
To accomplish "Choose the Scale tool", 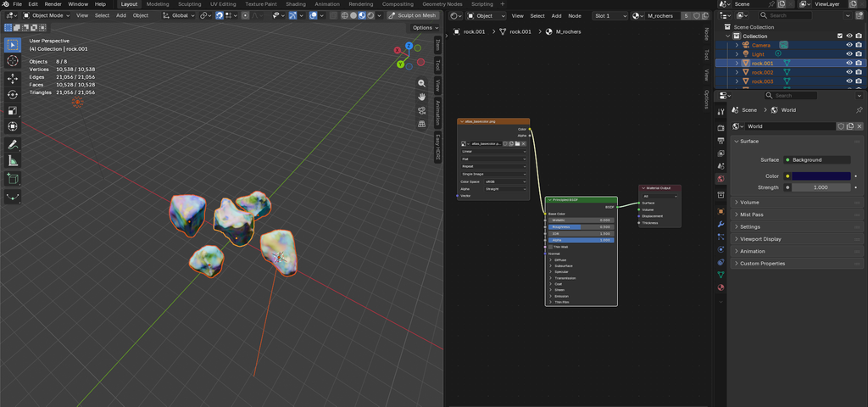I will coord(13,111).
